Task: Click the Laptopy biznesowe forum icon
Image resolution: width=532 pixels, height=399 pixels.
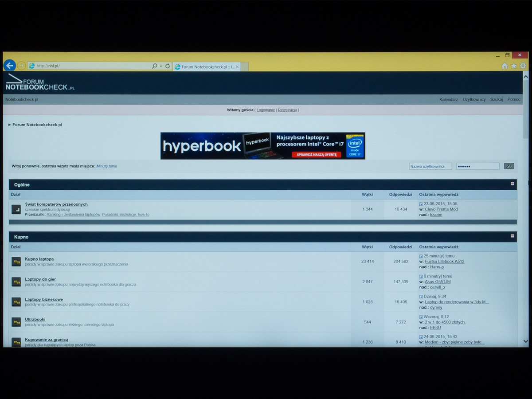Action: coord(16,302)
